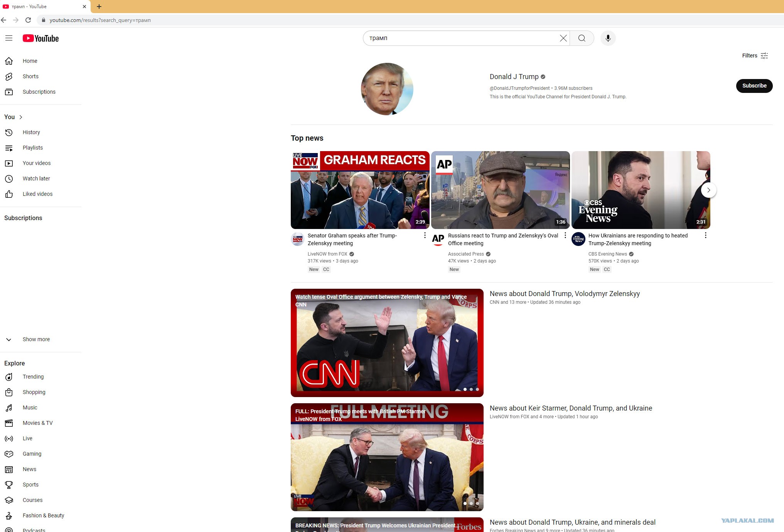Open the CBS Evening News channel link
Screen dimensions: 784x532
click(608, 254)
